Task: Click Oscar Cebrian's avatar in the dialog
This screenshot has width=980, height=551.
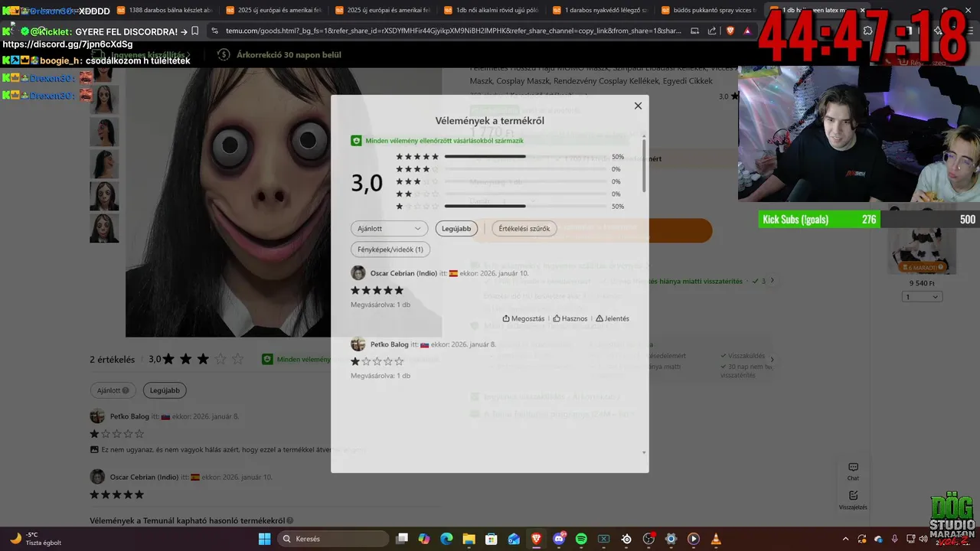Action: [x=358, y=273]
